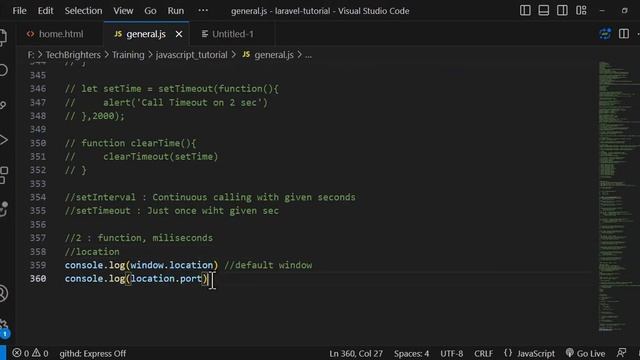Open Source Control view in activity bar

(3, 105)
